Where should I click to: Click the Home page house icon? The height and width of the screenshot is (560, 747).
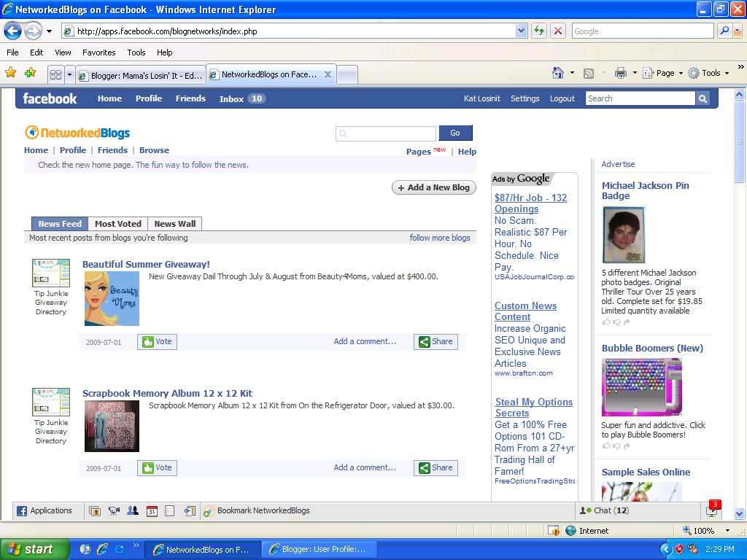[558, 73]
